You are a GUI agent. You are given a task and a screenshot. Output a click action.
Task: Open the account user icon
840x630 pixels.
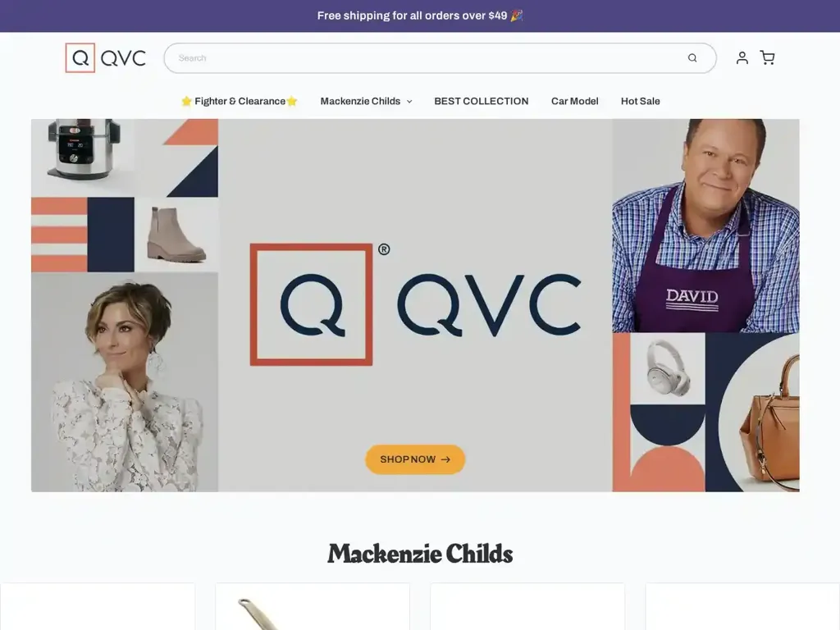pos(742,58)
